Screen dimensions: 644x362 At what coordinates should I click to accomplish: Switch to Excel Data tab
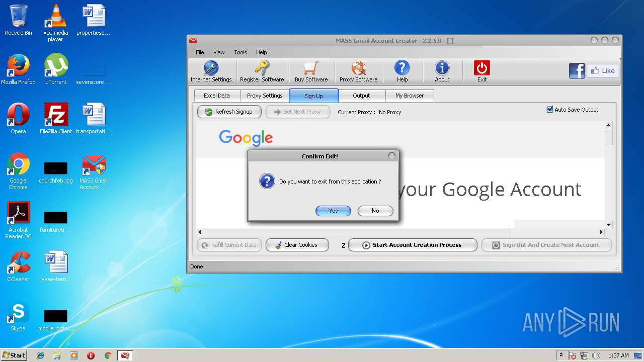[x=217, y=96]
